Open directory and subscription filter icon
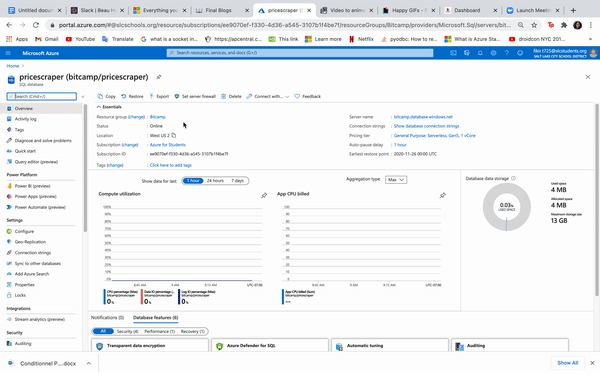This screenshot has height=375, width=600. coord(467,53)
